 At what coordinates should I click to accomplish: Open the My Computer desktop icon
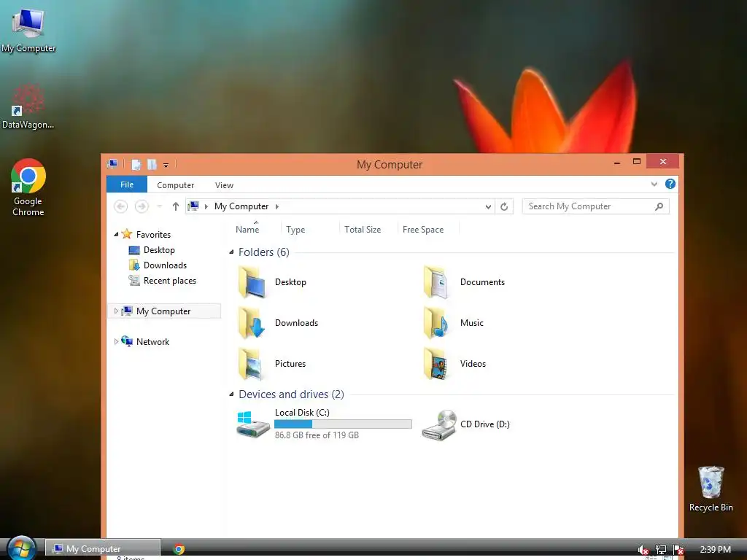[28, 29]
